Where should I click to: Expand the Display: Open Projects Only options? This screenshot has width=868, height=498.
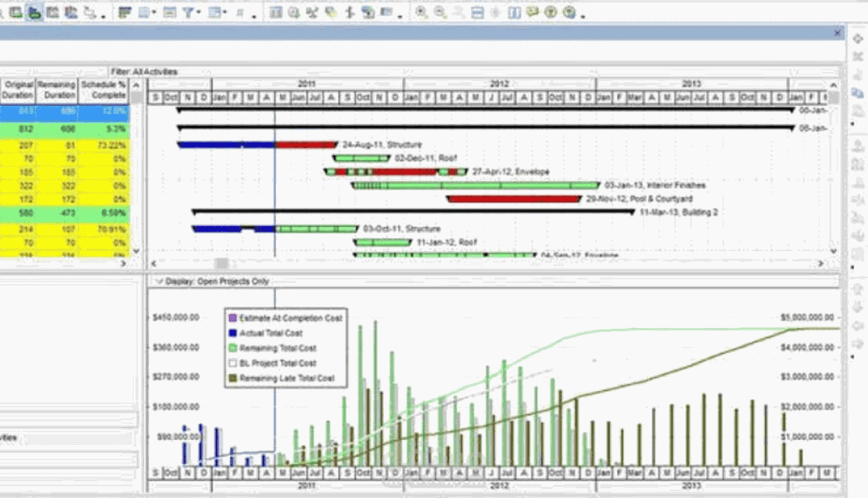160,282
